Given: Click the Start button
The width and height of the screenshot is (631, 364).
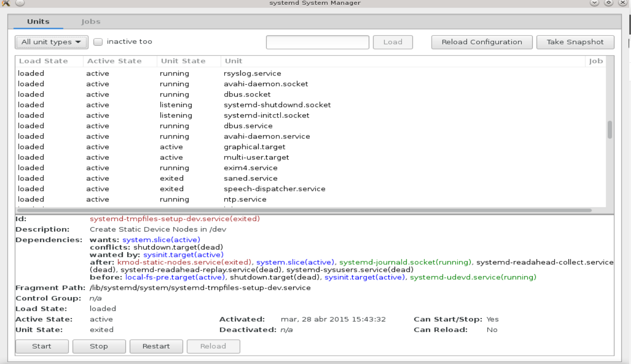Looking at the screenshot, I should click(x=42, y=346).
